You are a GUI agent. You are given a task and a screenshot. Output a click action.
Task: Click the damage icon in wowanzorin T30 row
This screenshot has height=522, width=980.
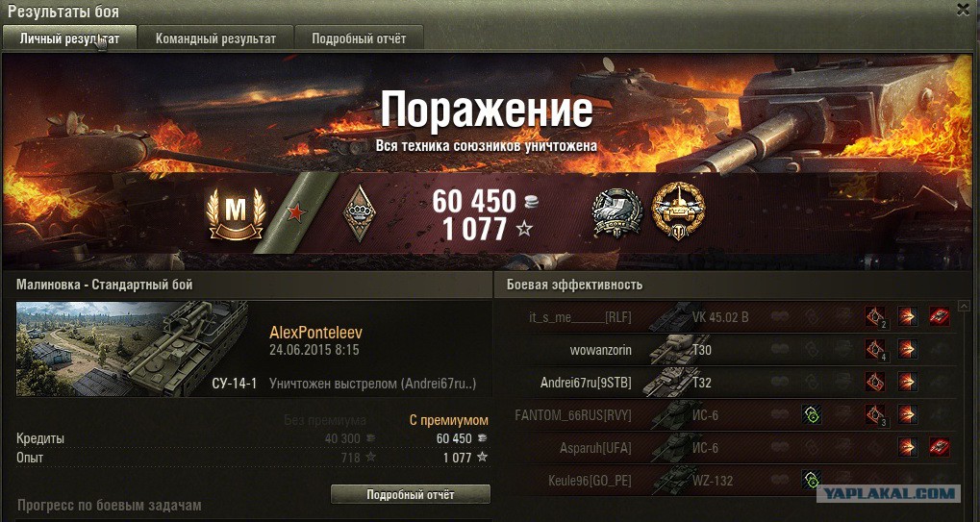pos(908,350)
